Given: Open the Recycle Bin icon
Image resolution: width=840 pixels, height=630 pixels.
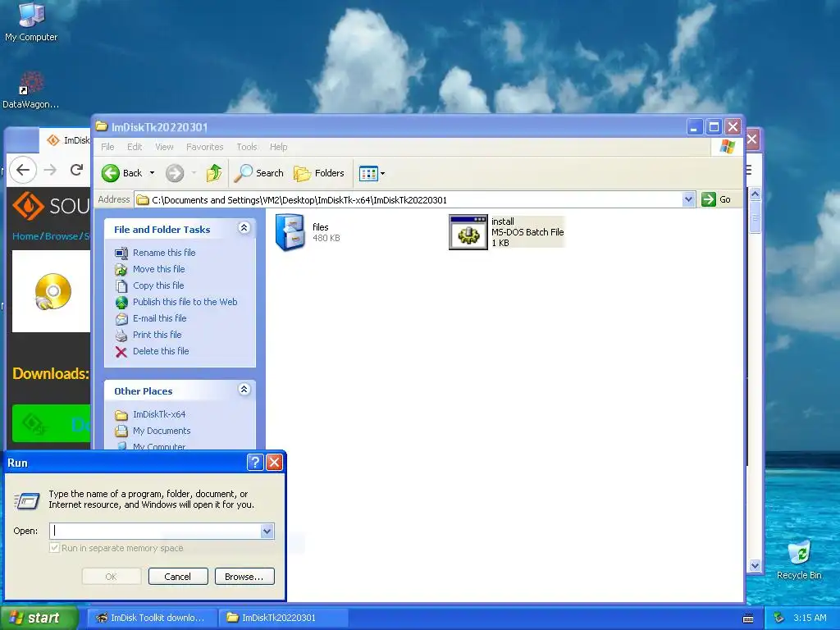Looking at the screenshot, I should point(799,559).
